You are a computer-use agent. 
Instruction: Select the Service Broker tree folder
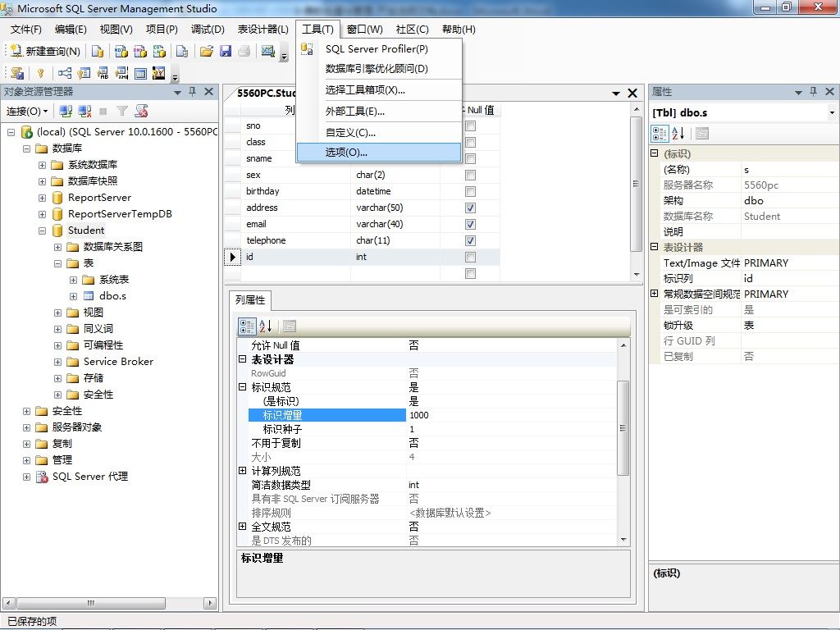(118, 362)
